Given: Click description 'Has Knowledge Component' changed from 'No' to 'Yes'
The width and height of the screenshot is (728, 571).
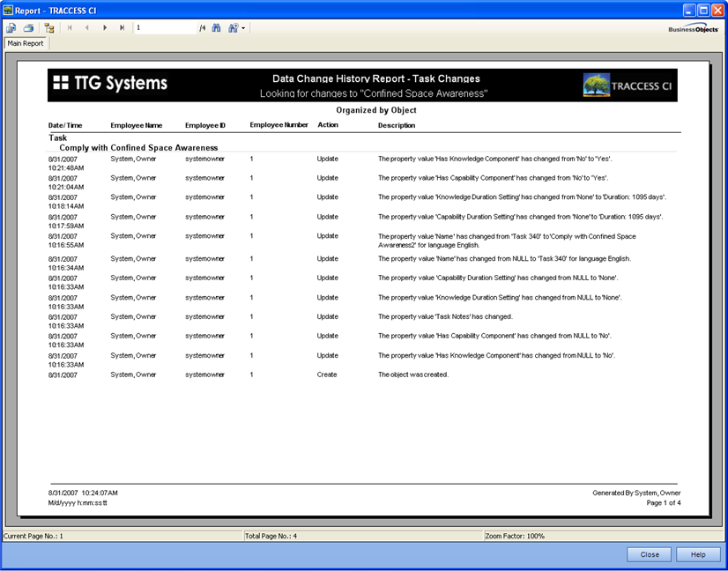Looking at the screenshot, I should pyautogui.click(x=495, y=159).
